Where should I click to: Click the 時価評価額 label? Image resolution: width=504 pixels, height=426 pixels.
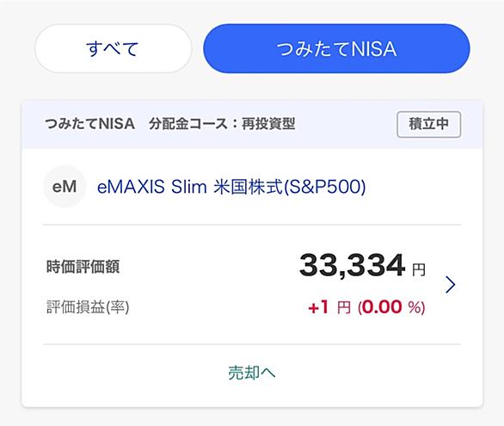tap(83, 267)
